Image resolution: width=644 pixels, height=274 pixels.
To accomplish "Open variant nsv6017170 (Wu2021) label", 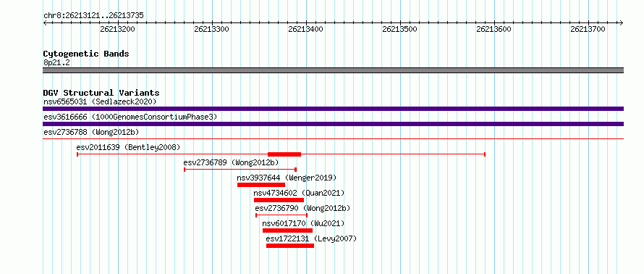I will 303,223.
